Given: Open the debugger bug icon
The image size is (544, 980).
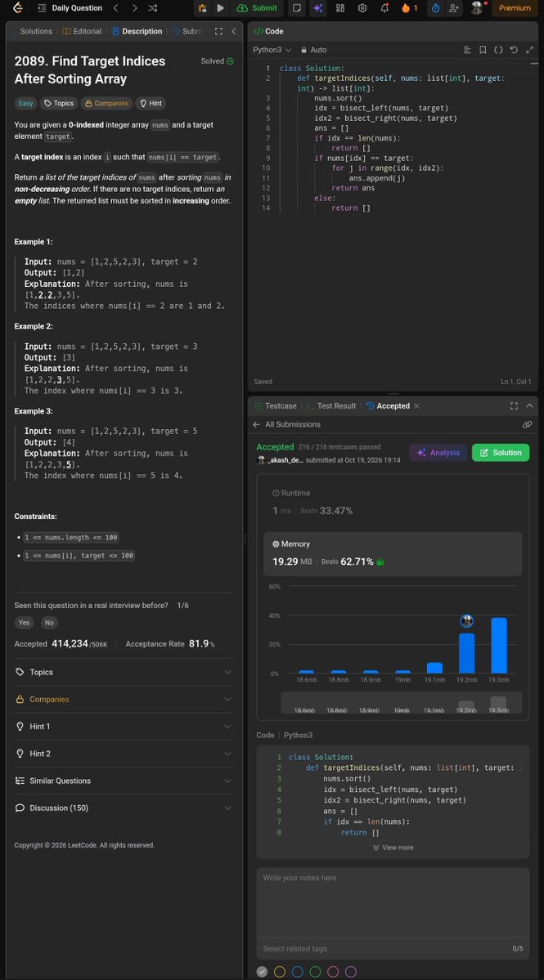Looking at the screenshot, I should point(203,8).
